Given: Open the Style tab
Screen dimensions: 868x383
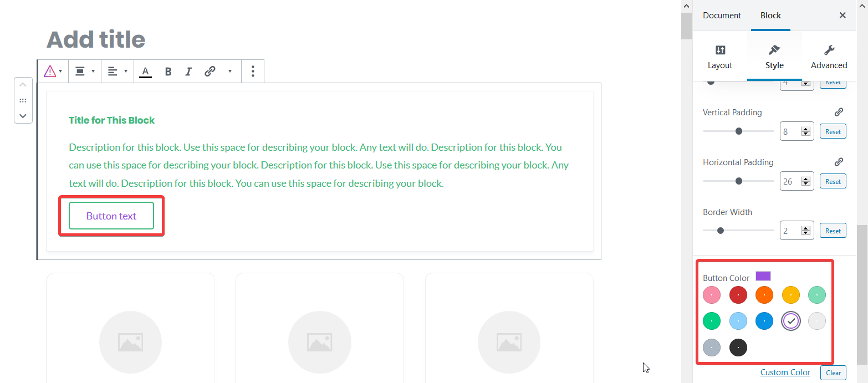Looking at the screenshot, I should click(x=774, y=57).
